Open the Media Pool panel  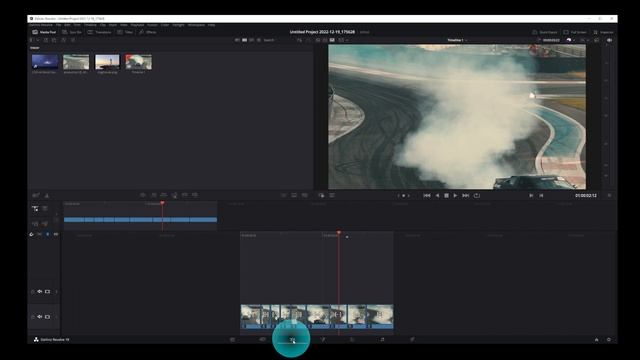(x=44, y=32)
